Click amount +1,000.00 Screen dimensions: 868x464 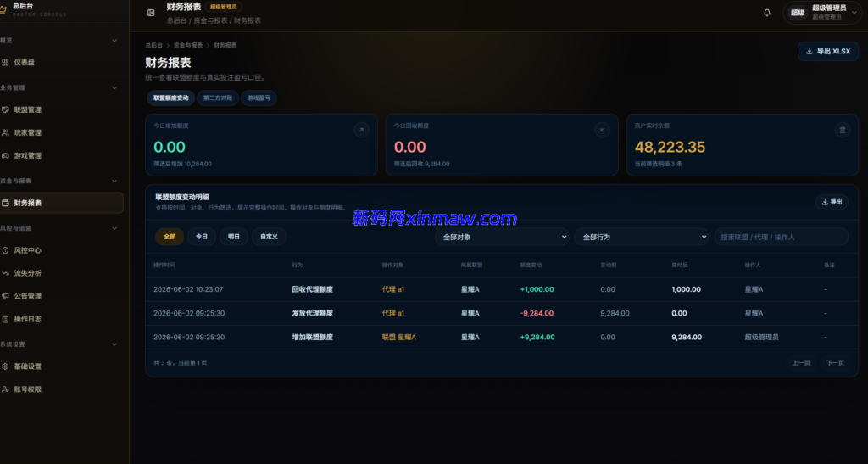click(x=537, y=289)
